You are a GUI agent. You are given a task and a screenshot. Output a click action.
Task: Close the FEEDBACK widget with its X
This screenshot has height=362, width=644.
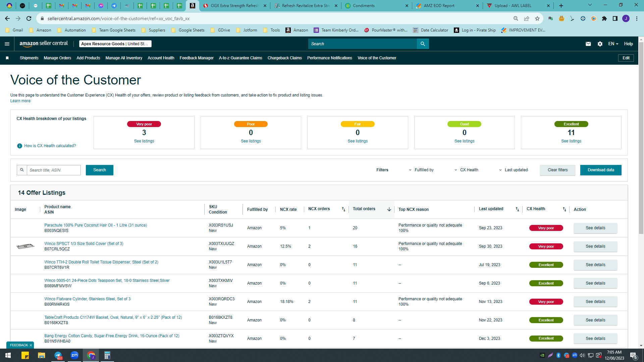click(31, 345)
